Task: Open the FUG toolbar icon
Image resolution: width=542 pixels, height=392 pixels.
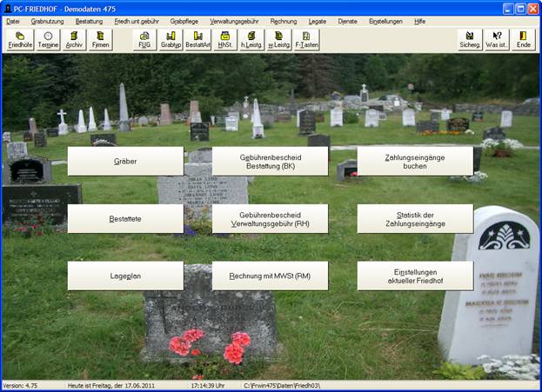Action: pos(144,40)
